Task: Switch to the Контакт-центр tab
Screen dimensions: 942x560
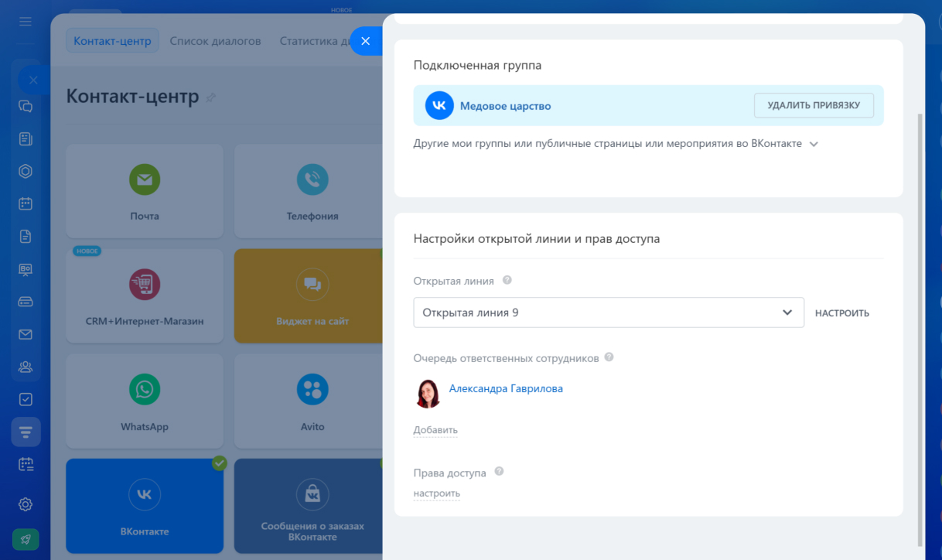Action: (112, 41)
